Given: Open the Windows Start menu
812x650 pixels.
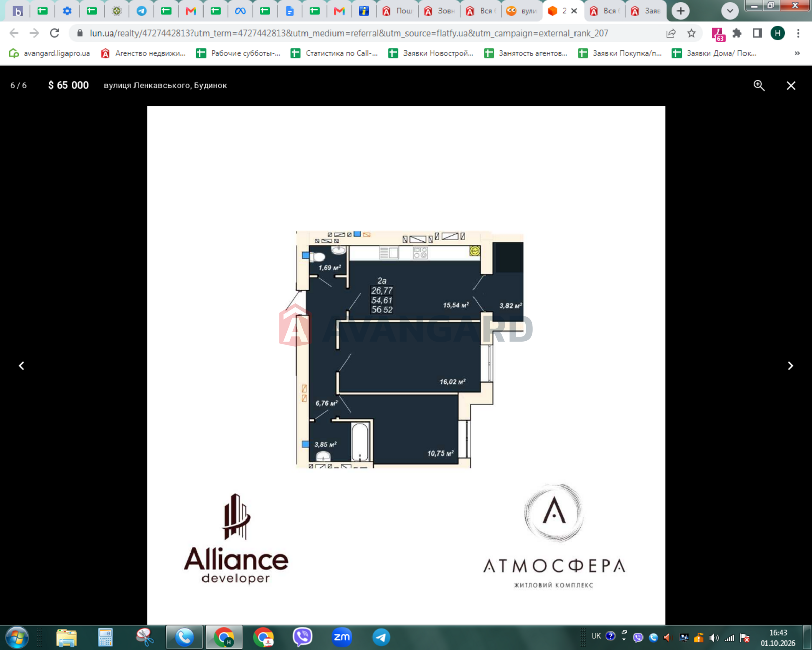Looking at the screenshot, I should pos(17,637).
